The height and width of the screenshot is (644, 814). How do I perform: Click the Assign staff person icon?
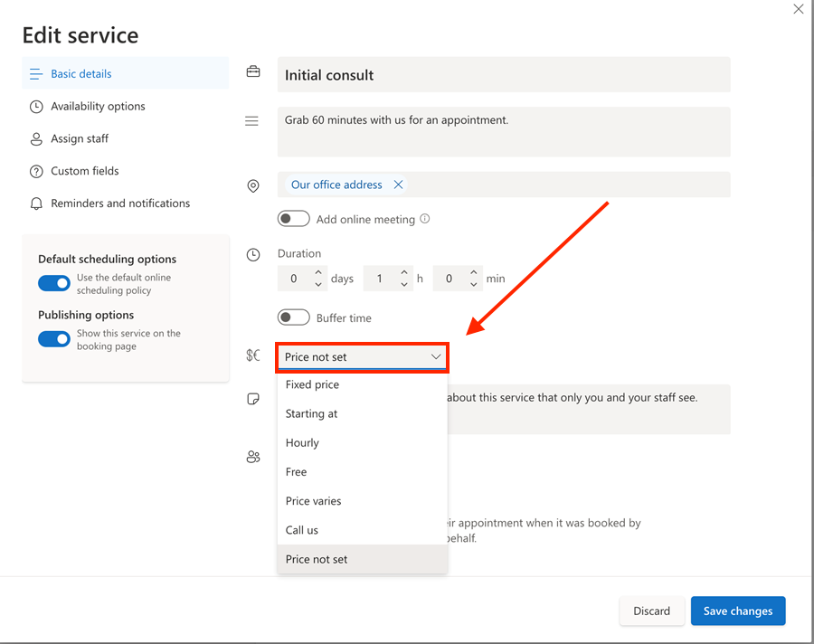coord(36,139)
